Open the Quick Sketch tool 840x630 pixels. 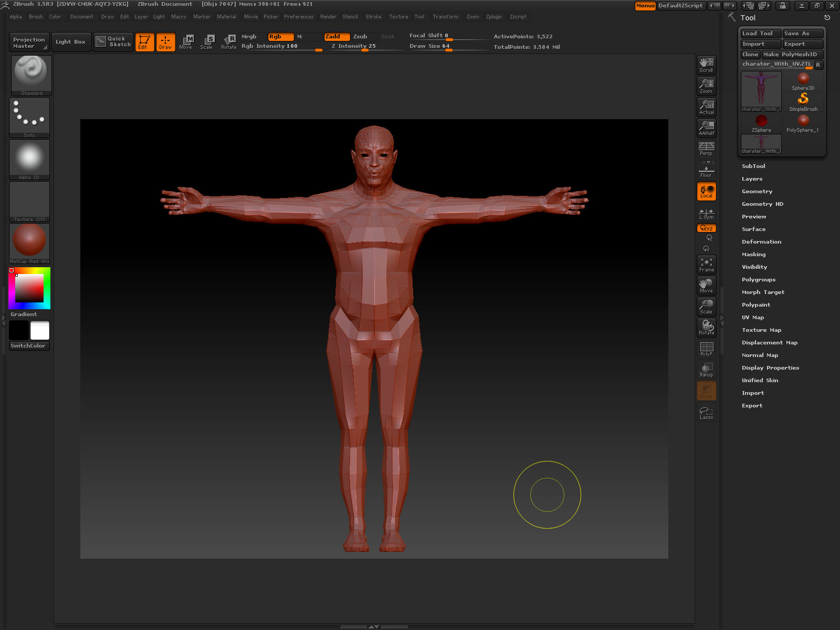113,41
